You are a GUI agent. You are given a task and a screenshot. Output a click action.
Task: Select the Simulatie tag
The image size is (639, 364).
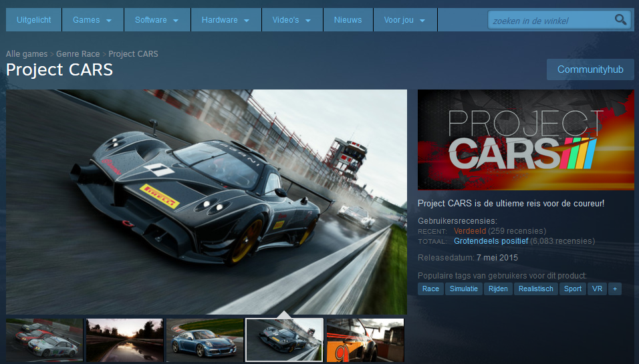coord(464,289)
